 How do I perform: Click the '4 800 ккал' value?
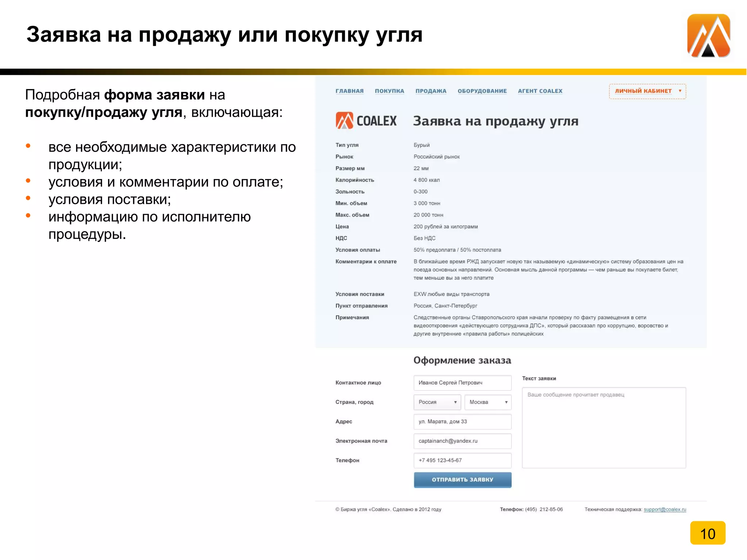427,180
